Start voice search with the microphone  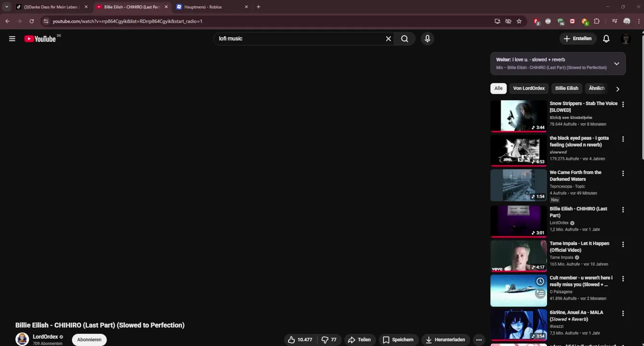point(427,38)
